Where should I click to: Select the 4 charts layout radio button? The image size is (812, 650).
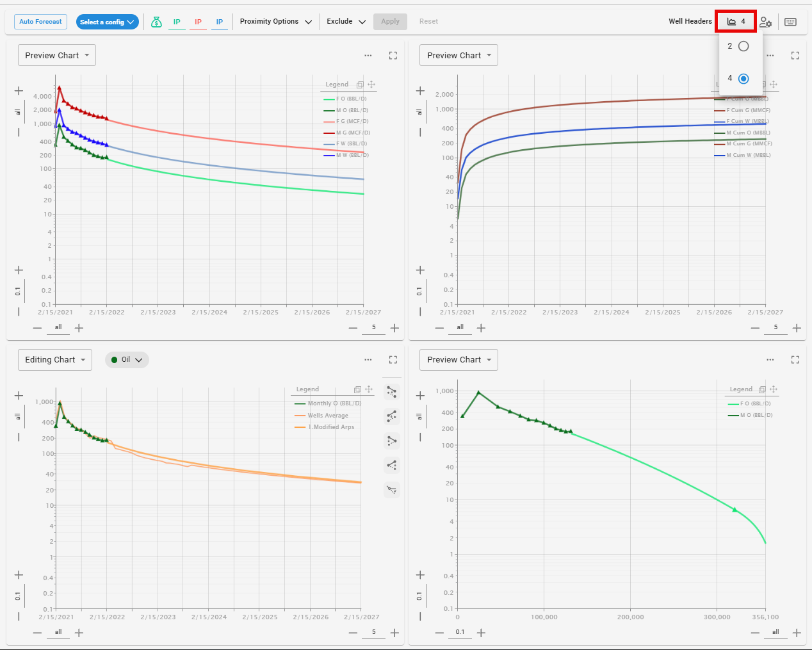click(743, 79)
